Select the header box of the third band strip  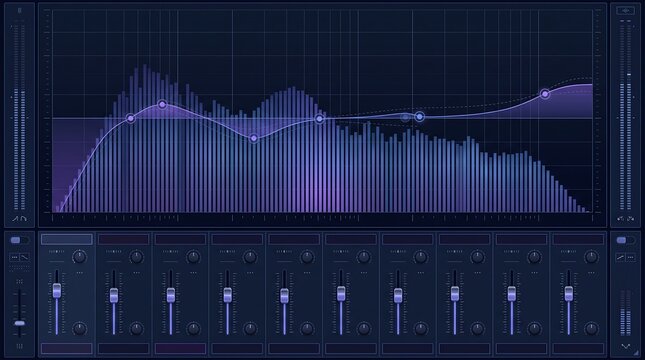click(180, 239)
